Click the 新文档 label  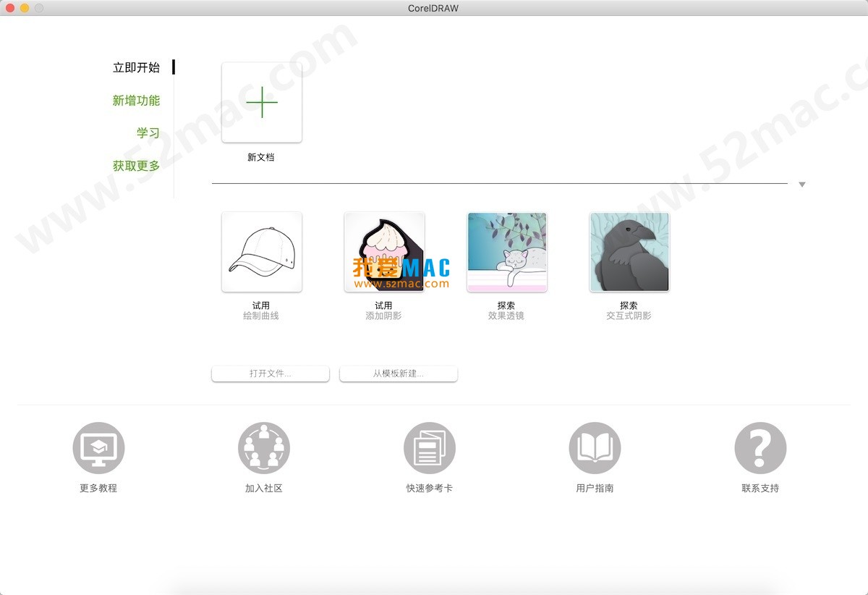(261, 157)
